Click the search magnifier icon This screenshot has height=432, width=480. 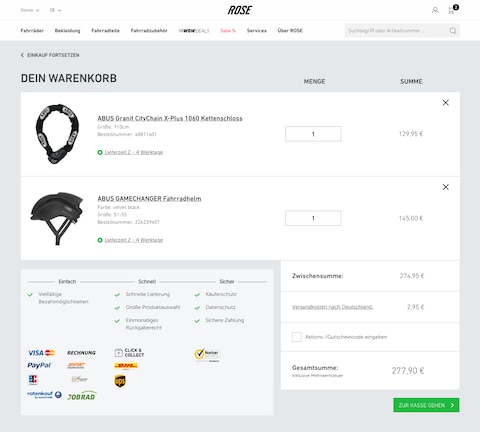(453, 31)
